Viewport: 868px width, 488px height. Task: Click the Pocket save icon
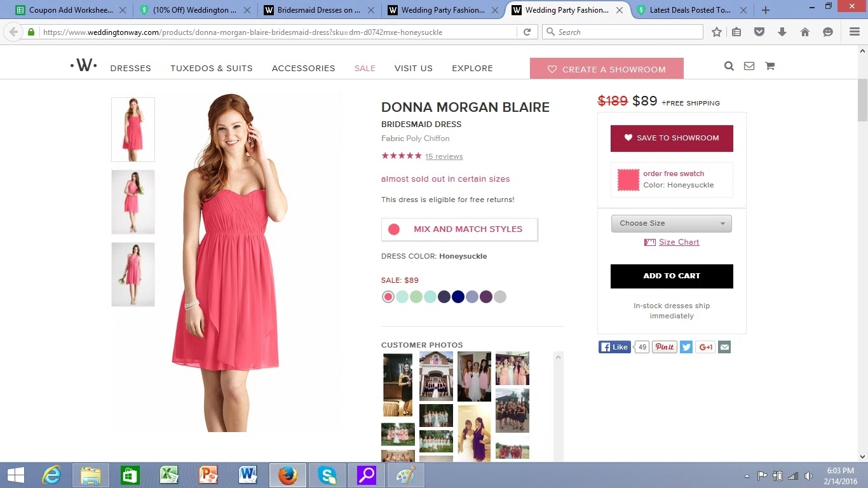pyautogui.click(x=759, y=32)
